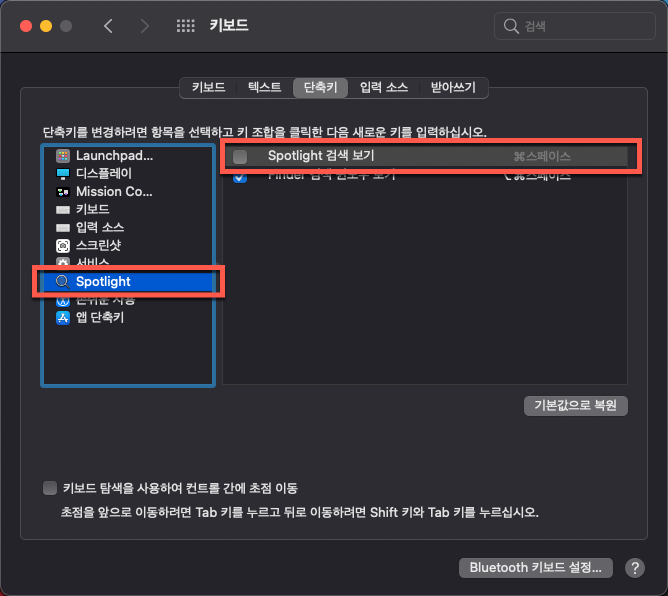Open the 스크린샷 screenshot category icon
Viewport: 668px width, 596px height.
[x=63, y=245]
